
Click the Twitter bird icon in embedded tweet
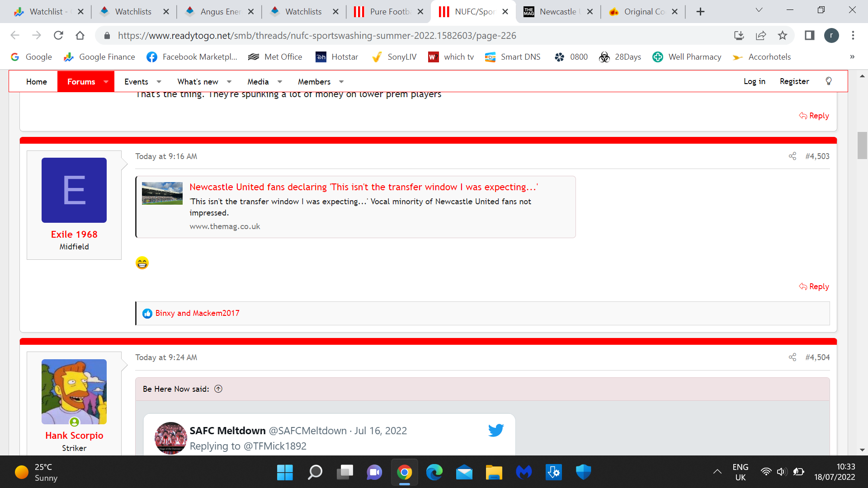496,430
